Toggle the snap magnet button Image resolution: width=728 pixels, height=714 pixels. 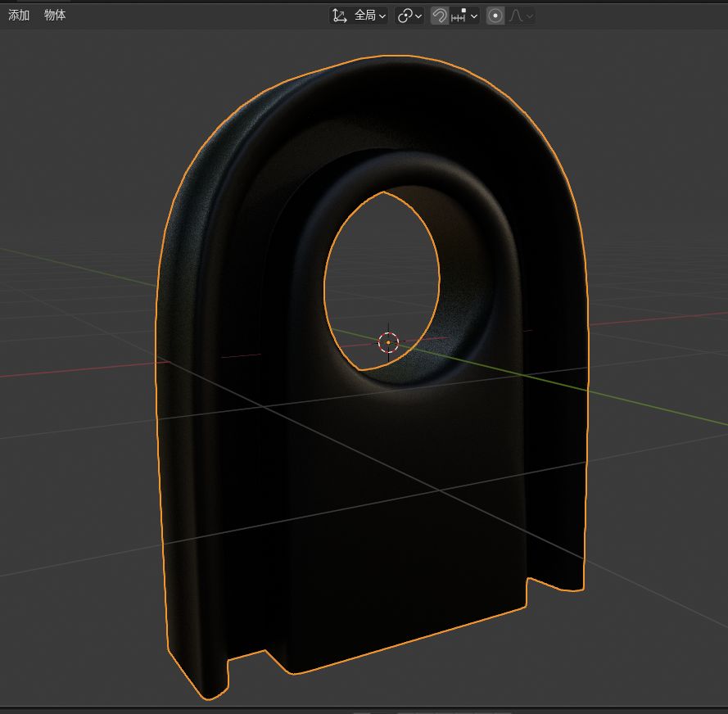click(440, 16)
